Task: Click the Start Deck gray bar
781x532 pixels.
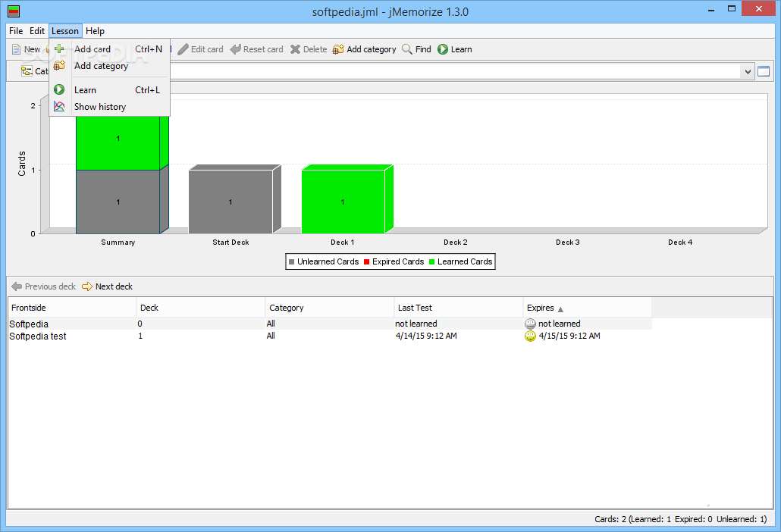Action: (231, 202)
